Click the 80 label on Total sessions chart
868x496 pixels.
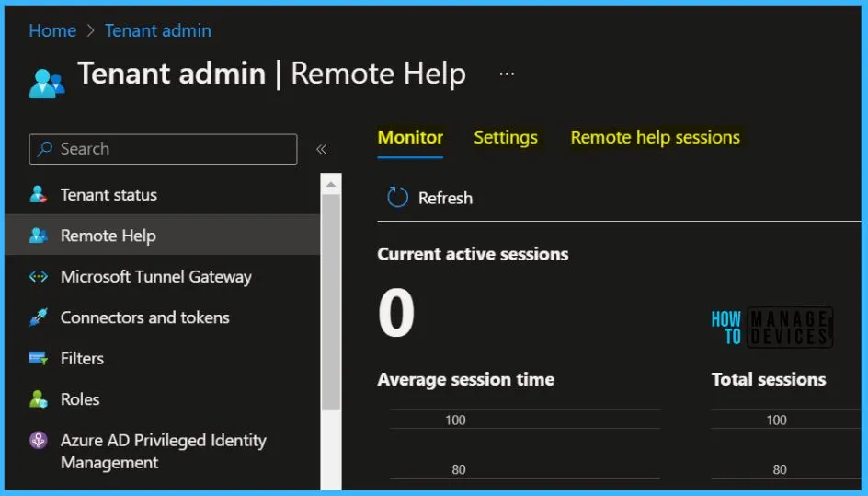tap(780, 469)
